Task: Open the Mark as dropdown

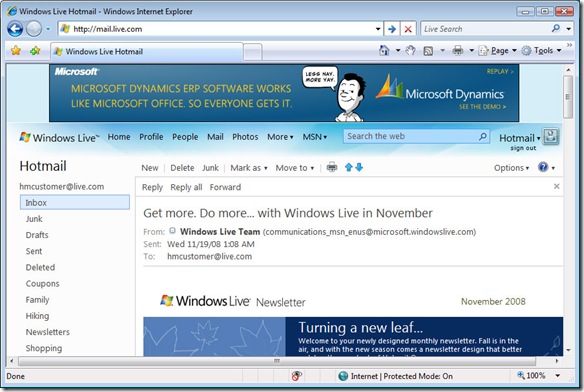Action: [x=249, y=168]
